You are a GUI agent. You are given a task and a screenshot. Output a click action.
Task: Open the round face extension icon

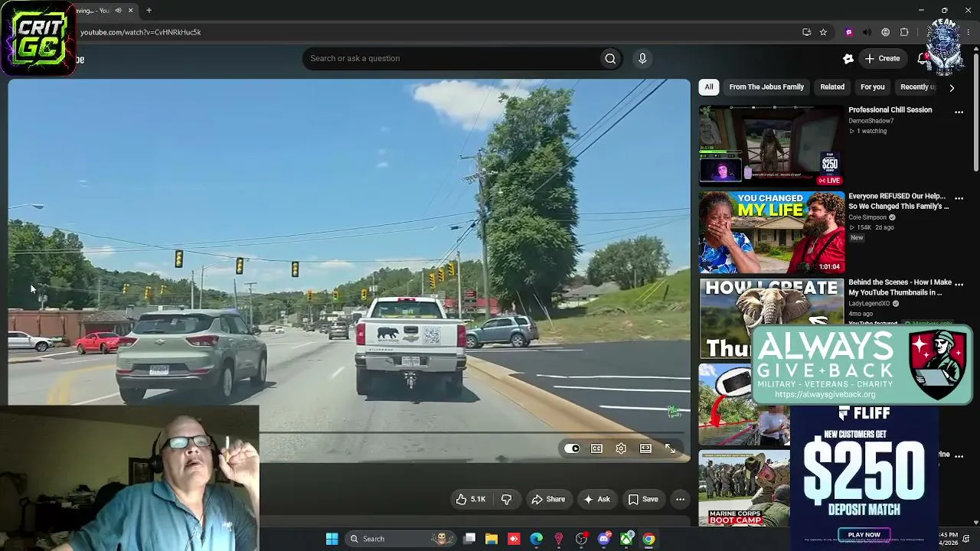tap(885, 32)
